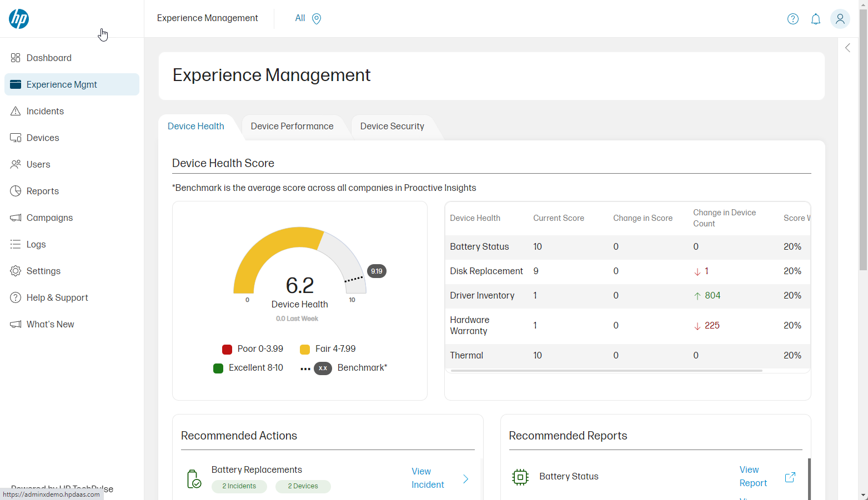The width and height of the screenshot is (868, 500).
Task: Open the help question mark icon
Action: click(792, 18)
